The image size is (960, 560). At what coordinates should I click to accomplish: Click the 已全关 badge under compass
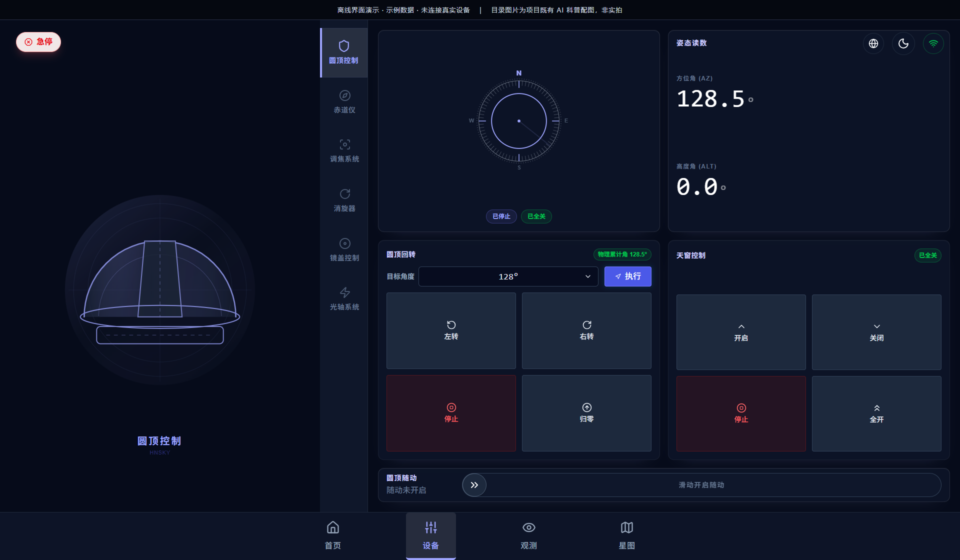pyautogui.click(x=536, y=216)
